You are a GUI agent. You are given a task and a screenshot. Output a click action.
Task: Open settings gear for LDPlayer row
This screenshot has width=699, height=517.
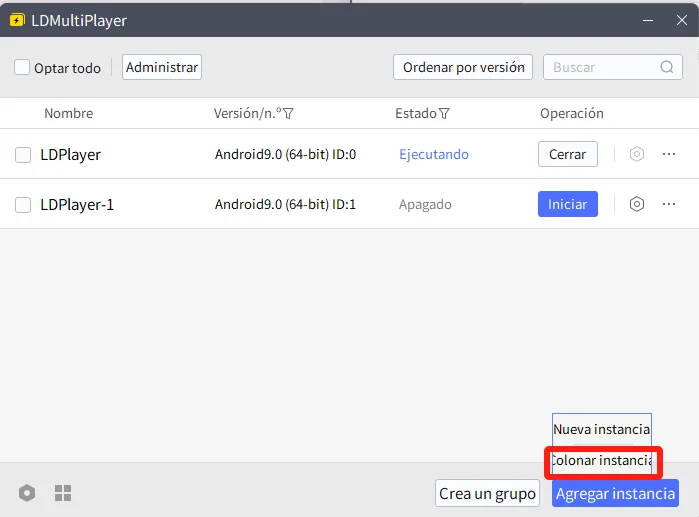tap(637, 154)
